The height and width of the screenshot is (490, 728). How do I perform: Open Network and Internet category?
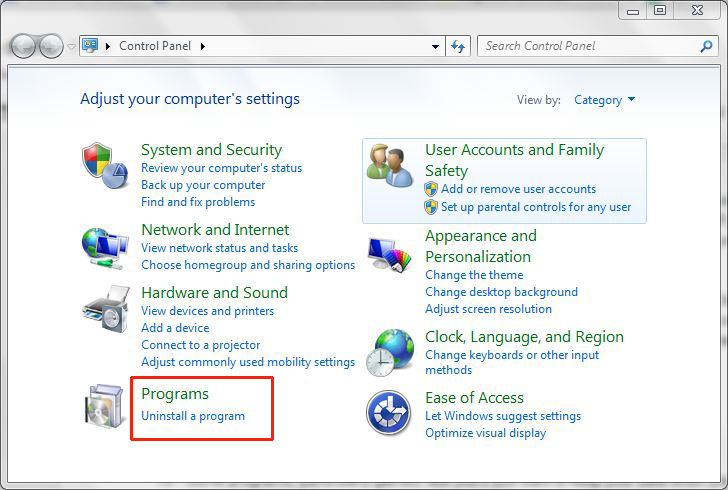[x=215, y=229]
